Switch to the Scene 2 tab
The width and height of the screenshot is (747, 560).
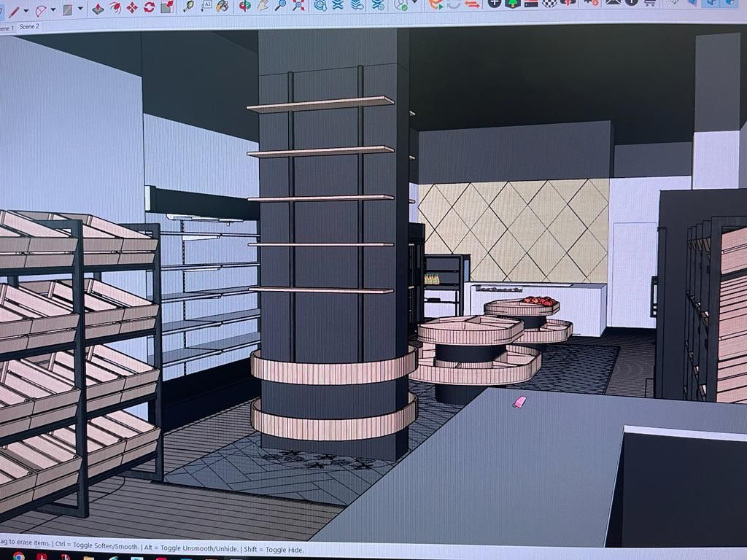(29, 26)
